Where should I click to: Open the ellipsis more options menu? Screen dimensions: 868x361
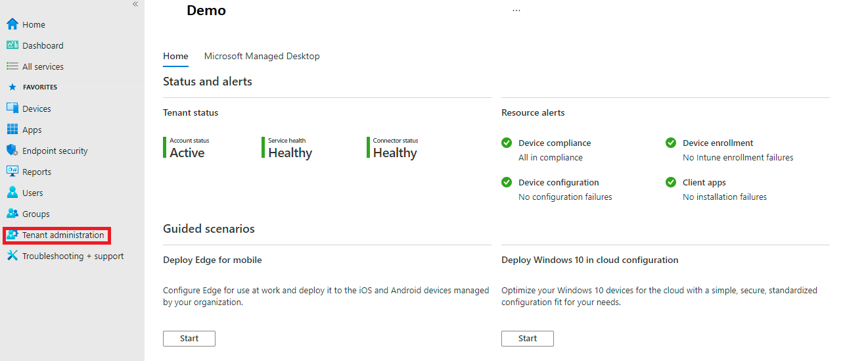516,11
